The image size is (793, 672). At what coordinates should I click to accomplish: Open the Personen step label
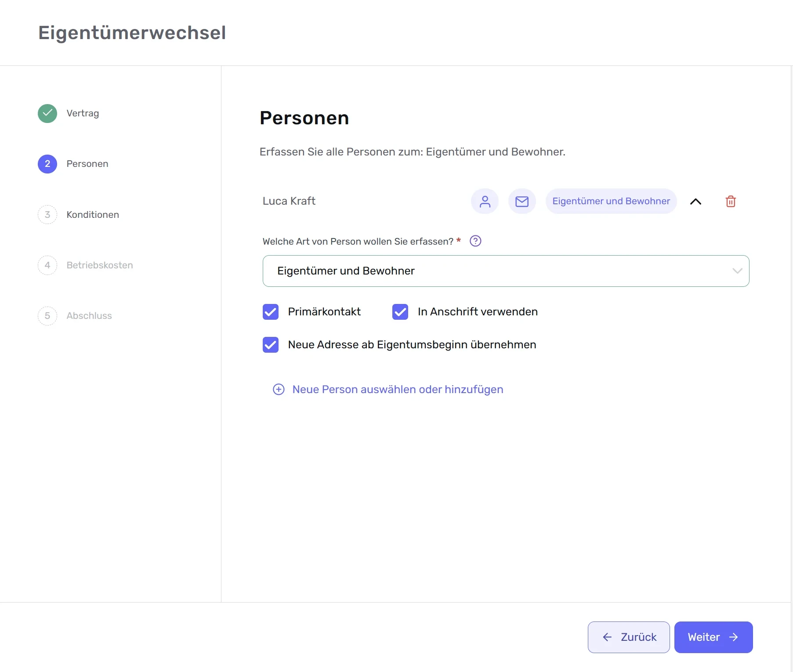pos(87,164)
